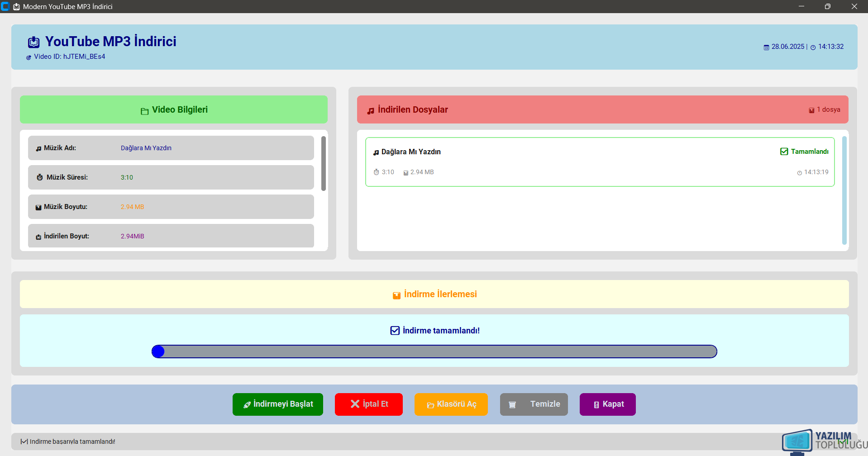Click the gray Temizle button
Screen dimensions: 868x456
coord(534,404)
